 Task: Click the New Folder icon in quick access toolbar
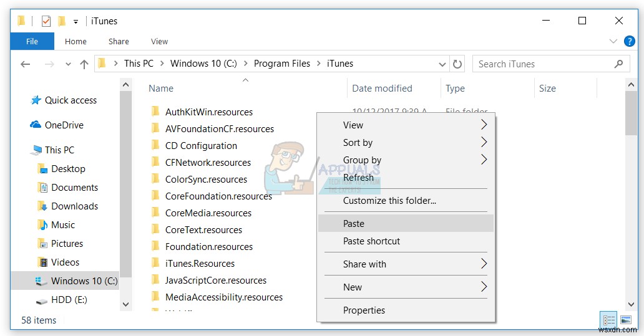[x=62, y=21]
